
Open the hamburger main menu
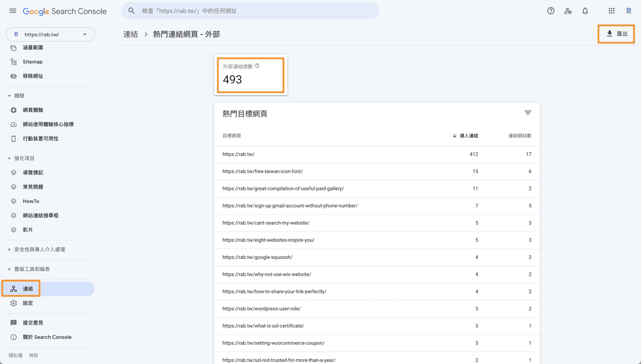(13, 11)
